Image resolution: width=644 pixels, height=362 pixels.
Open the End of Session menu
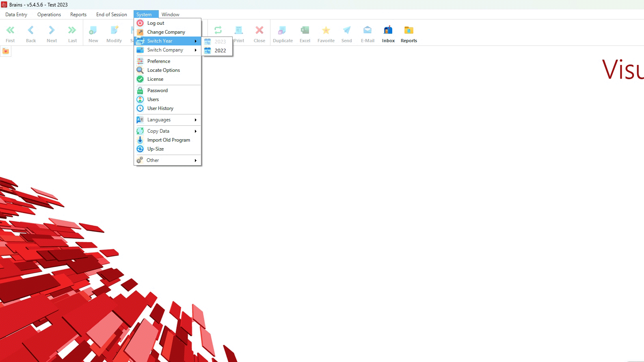coord(112,15)
